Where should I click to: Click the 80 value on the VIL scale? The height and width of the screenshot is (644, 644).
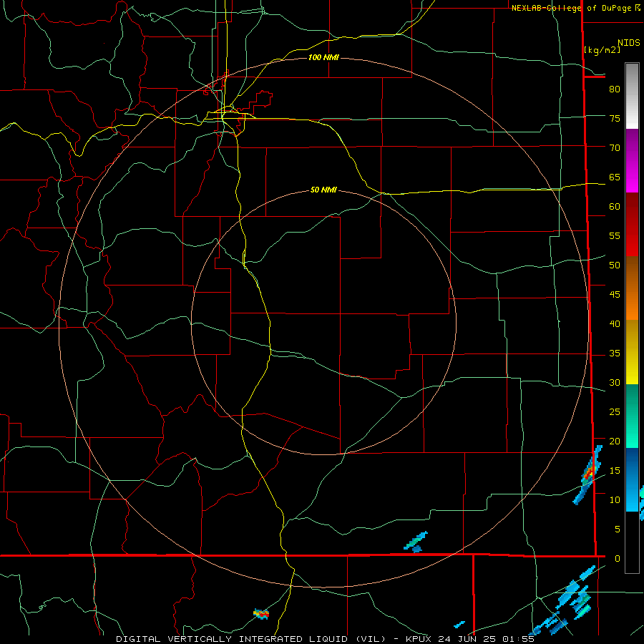click(x=615, y=89)
